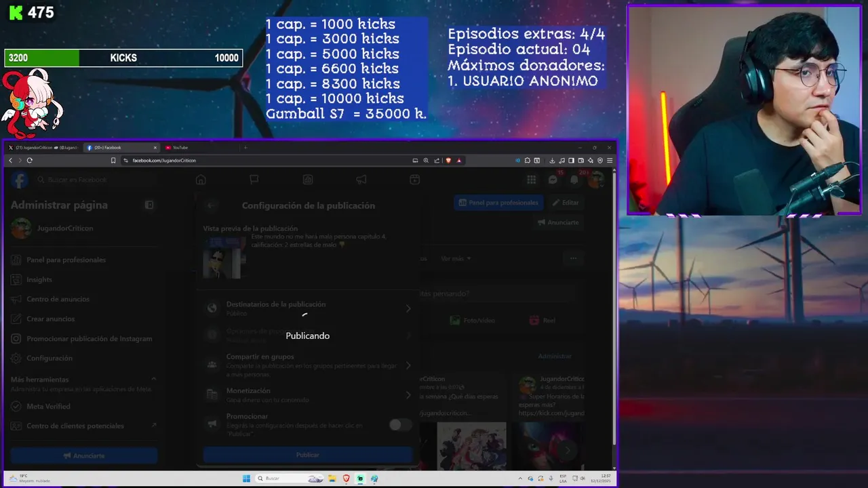868x488 pixels.
Task: Open the Messenger icon
Action: pos(553,180)
